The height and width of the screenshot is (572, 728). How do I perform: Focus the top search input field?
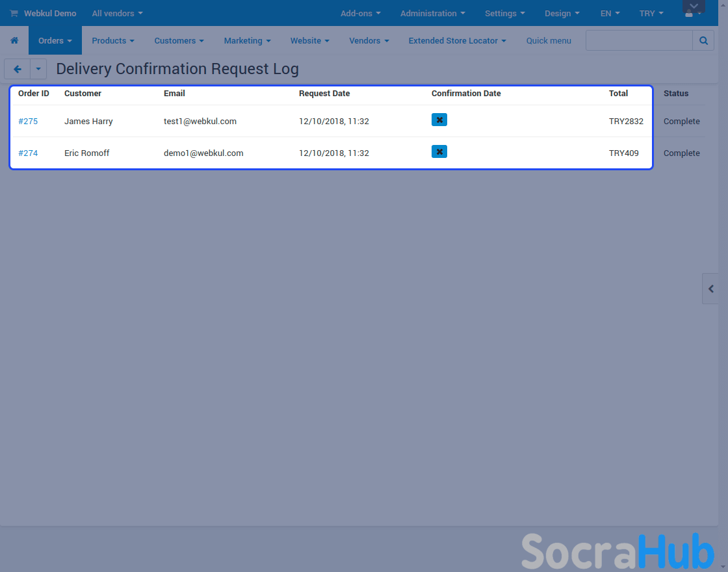click(x=639, y=40)
